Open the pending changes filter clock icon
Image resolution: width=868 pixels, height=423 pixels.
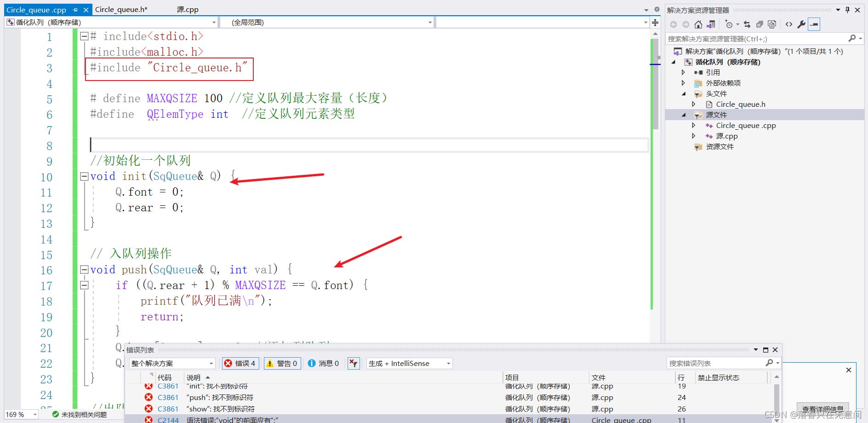point(729,24)
